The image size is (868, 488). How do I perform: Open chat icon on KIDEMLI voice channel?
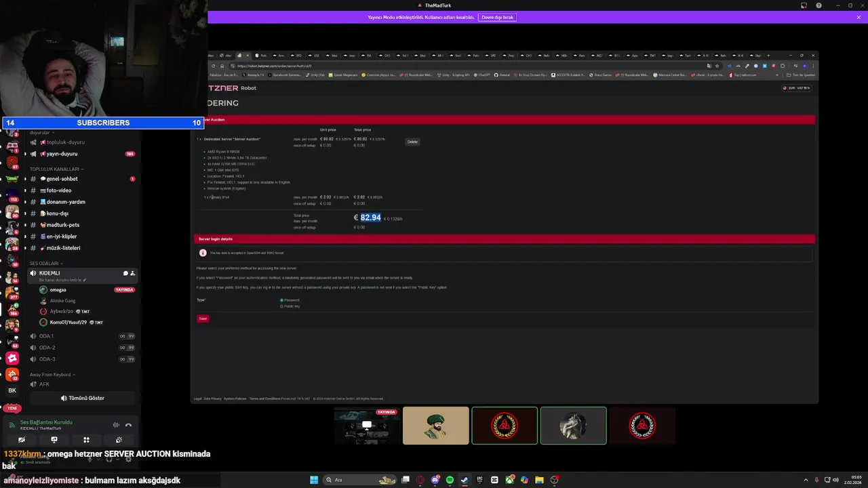[125, 273]
